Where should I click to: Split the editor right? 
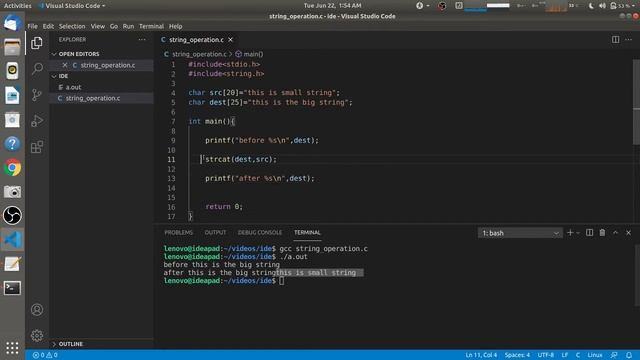615,40
